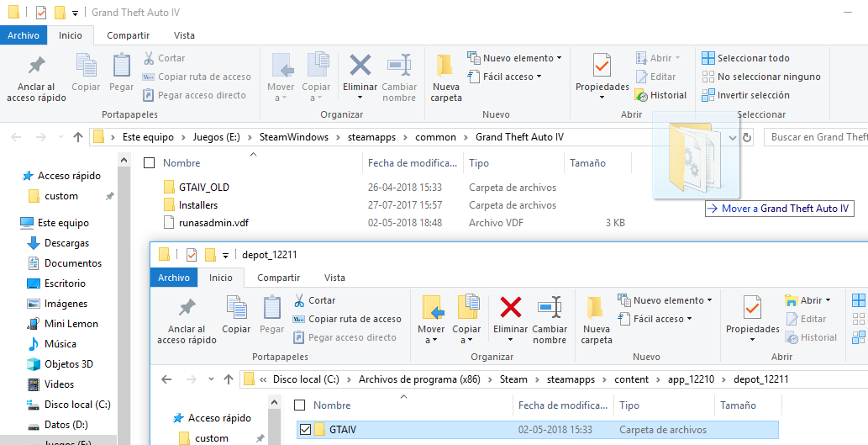Click steamapps breadcrumb in Grand Theft Auto IV address bar
Viewport: 868px width, 445px height.
tap(372, 137)
